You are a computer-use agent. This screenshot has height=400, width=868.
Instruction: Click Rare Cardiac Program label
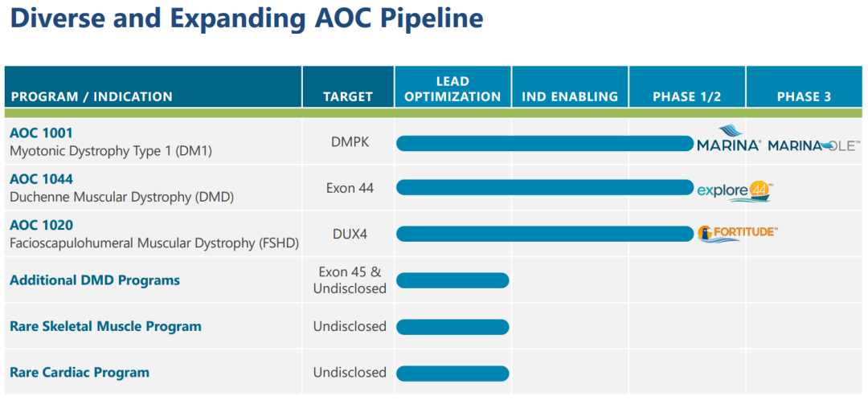[x=80, y=373]
